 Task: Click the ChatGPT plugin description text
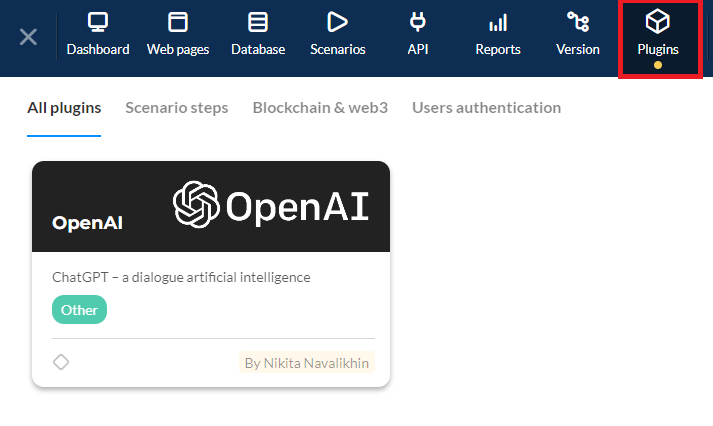click(181, 277)
